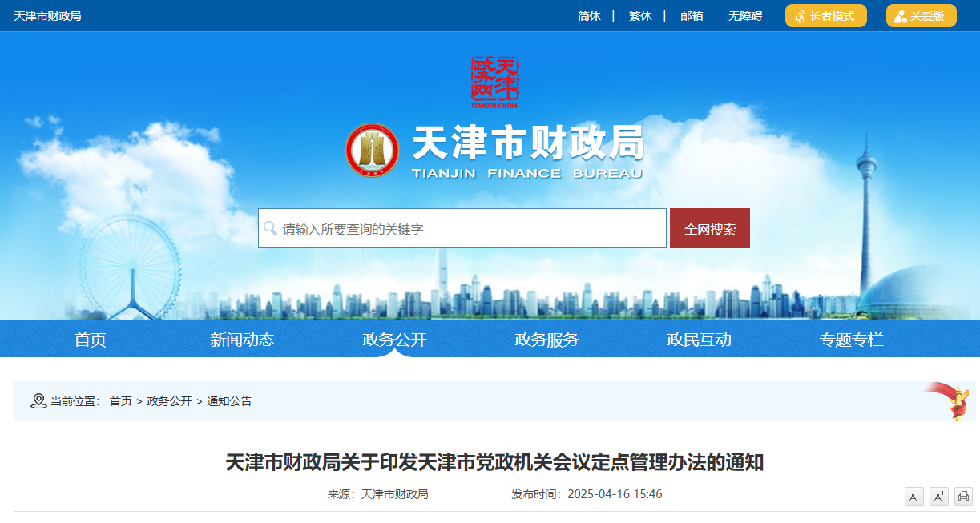Open 长者模式 elder mode
The height and width of the screenshot is (523, 980).
click(825, 15)
